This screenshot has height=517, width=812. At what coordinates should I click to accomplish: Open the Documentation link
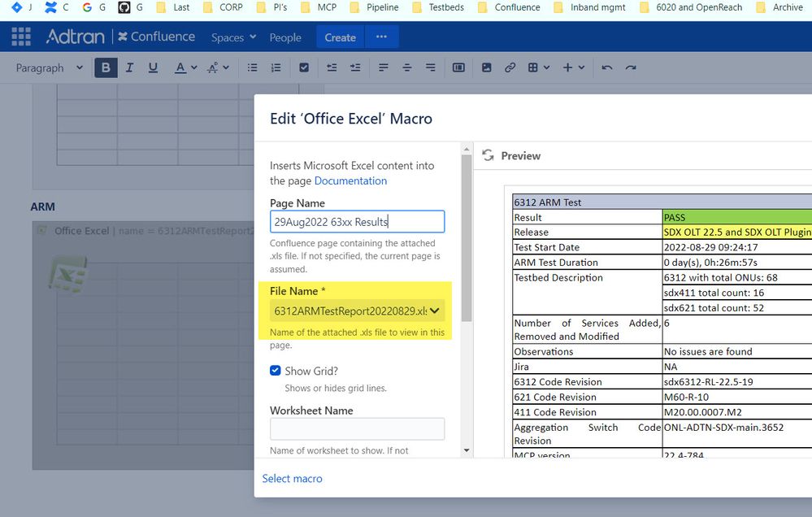(x=350, y=180)
